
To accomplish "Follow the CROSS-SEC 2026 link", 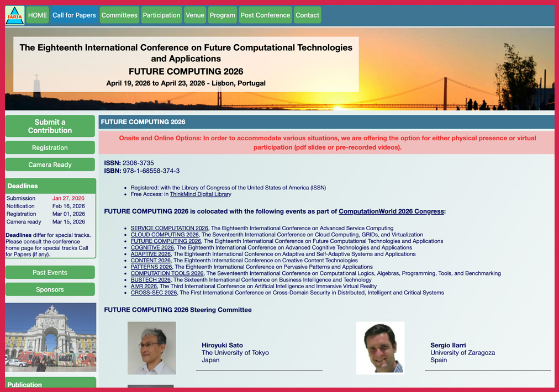I will 154,293.
